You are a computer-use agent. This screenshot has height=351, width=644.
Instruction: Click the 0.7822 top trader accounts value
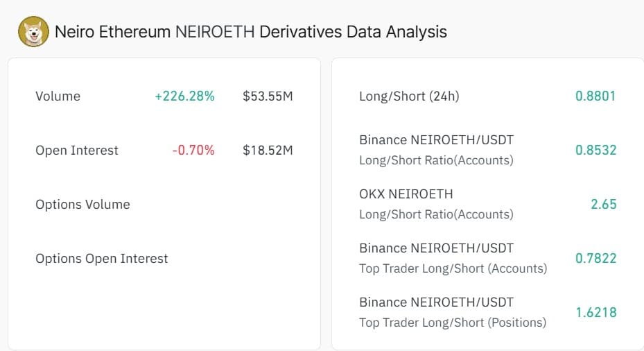coord(595,259)
